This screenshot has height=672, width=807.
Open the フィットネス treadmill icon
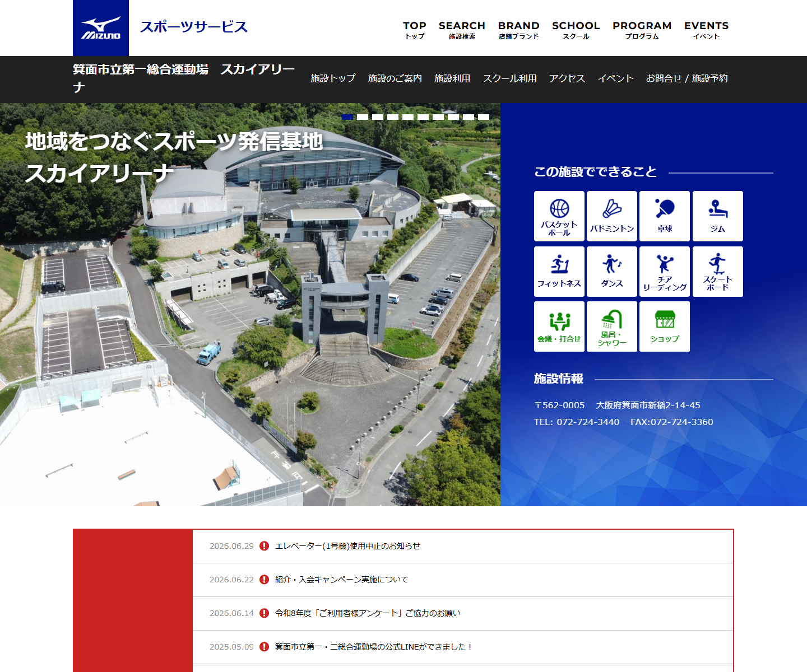559,272
